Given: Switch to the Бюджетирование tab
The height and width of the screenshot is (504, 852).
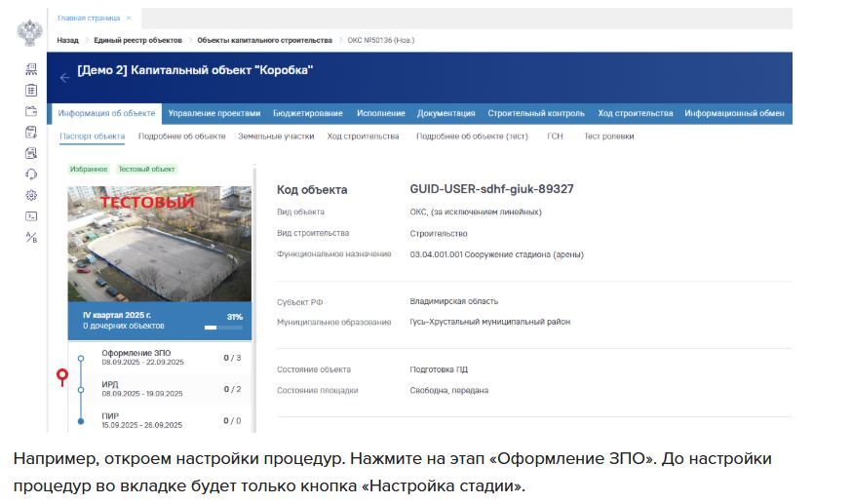Looking at the screenshot, I should [307, 113].
